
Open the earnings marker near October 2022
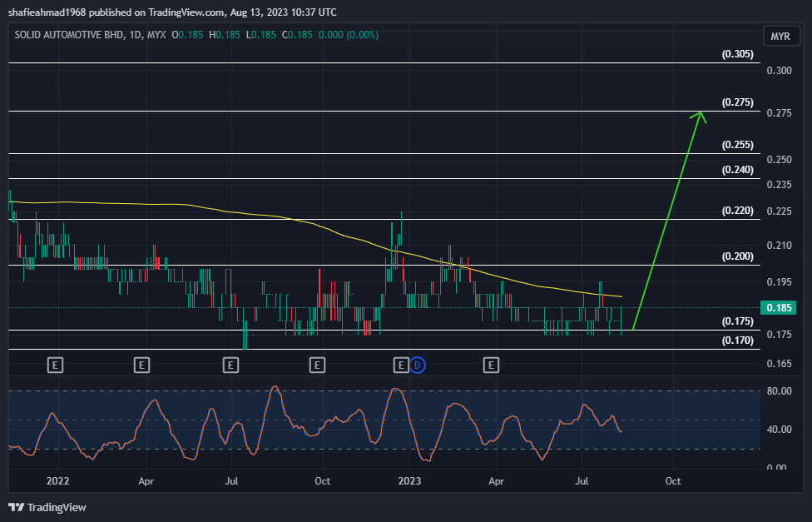click(317, 365)
